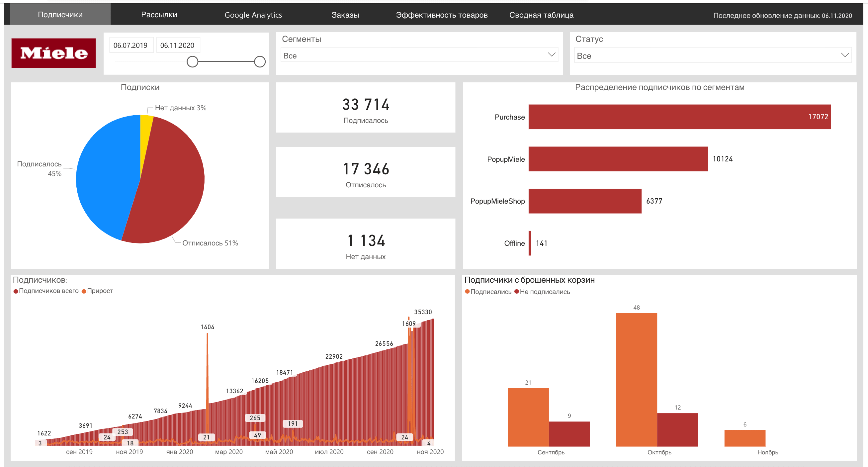Click the left date slider handle
This screenshot has height=467, width=868.
coord(192,62)
